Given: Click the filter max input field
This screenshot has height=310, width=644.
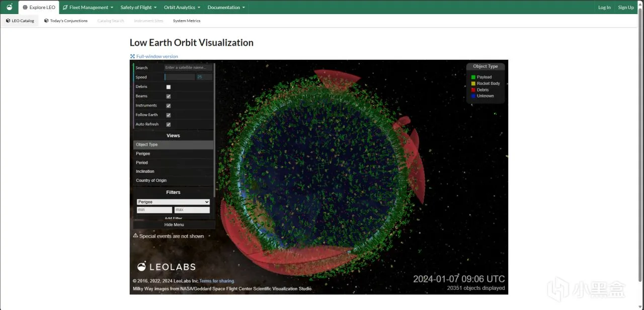Looking at the screenshot, I should 192,210.
